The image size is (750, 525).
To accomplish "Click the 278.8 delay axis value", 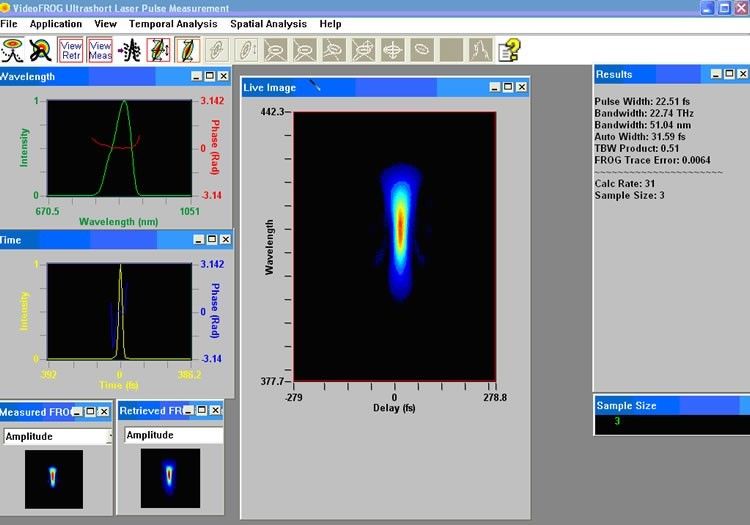I will (495, 397).
